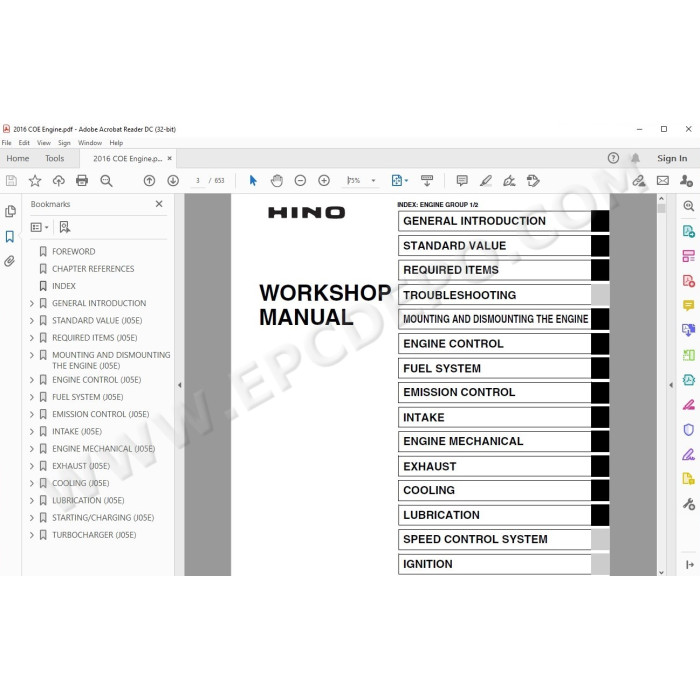Go to next page arrow

pos(173,181)
